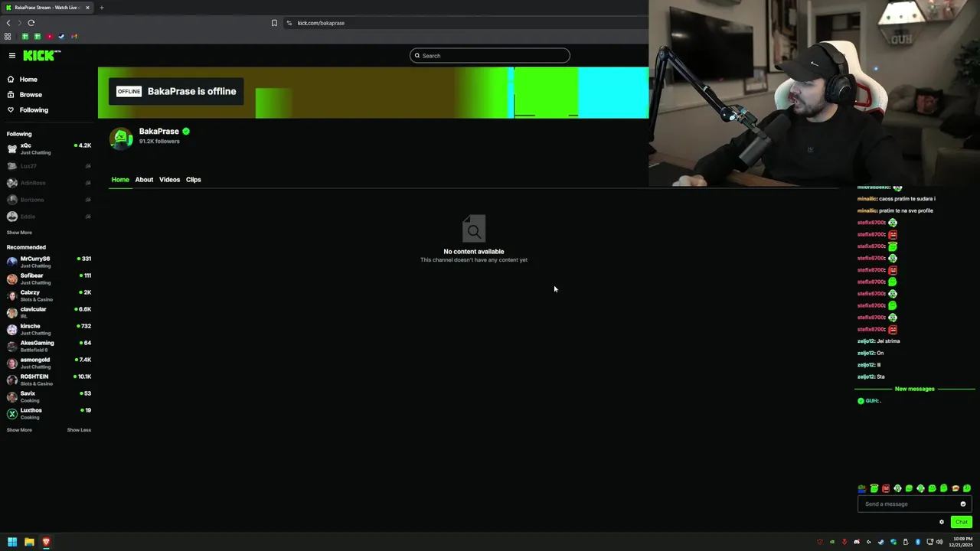Screen dimensions: 980x551
Task: Switch to the About tab
Action: [x=144, y=180]
